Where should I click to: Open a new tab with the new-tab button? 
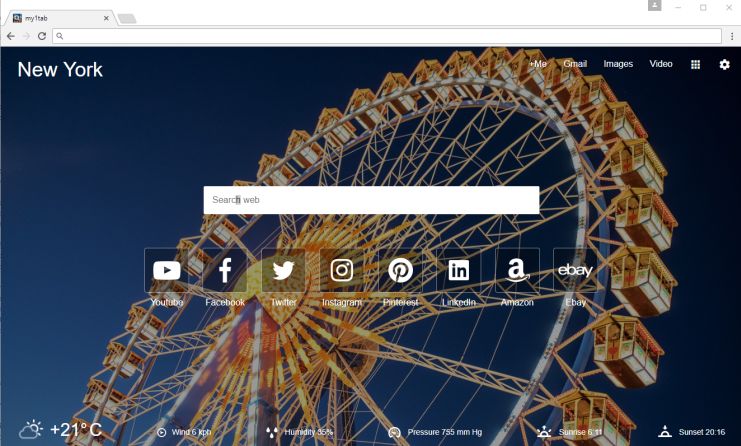pyautogui.click(x=127, y=18)
